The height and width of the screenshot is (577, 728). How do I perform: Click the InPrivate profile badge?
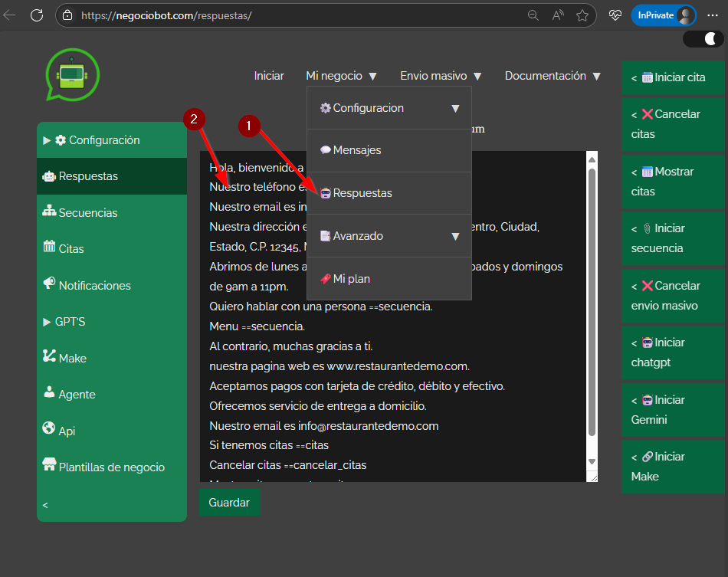(x=664, y=15)
